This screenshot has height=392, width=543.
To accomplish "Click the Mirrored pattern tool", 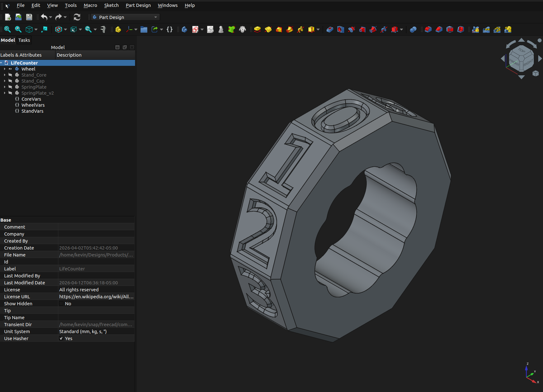I will coord(476,29).
